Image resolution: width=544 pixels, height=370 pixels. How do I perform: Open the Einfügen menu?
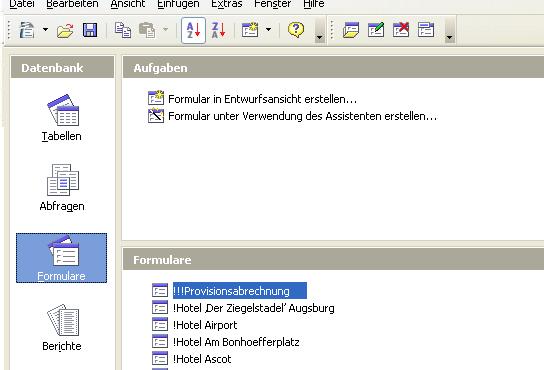click(178, 4)
